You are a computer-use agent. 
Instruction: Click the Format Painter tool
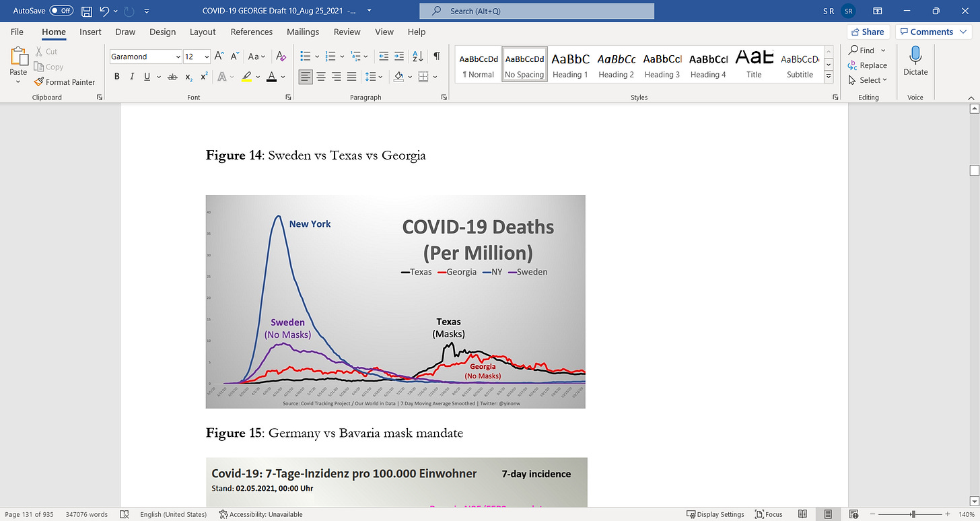[x=65, y=82]
